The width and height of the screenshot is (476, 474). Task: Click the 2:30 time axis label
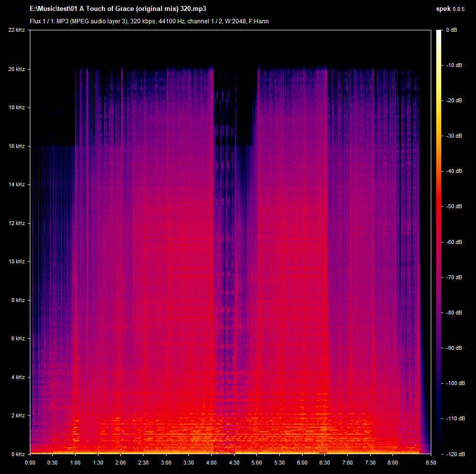(x=143, y=463)
